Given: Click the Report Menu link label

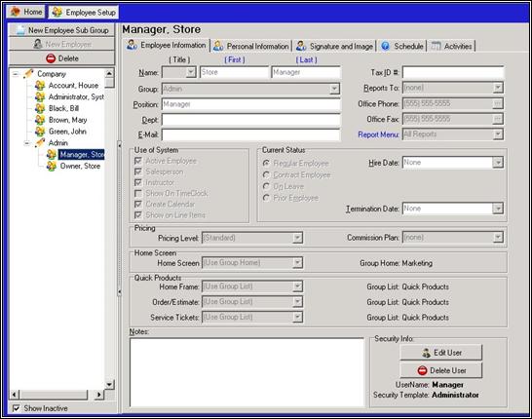Looking at the screenshot, I should [378, 134].
